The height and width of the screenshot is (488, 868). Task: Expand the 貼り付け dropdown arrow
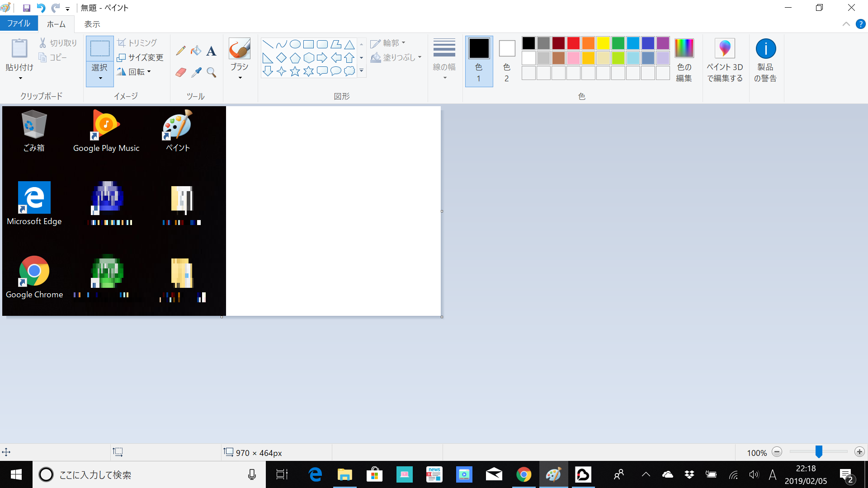20,78
